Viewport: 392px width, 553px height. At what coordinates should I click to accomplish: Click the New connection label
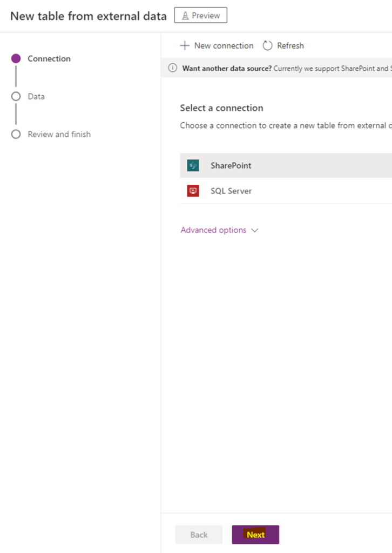pos(224,46)
